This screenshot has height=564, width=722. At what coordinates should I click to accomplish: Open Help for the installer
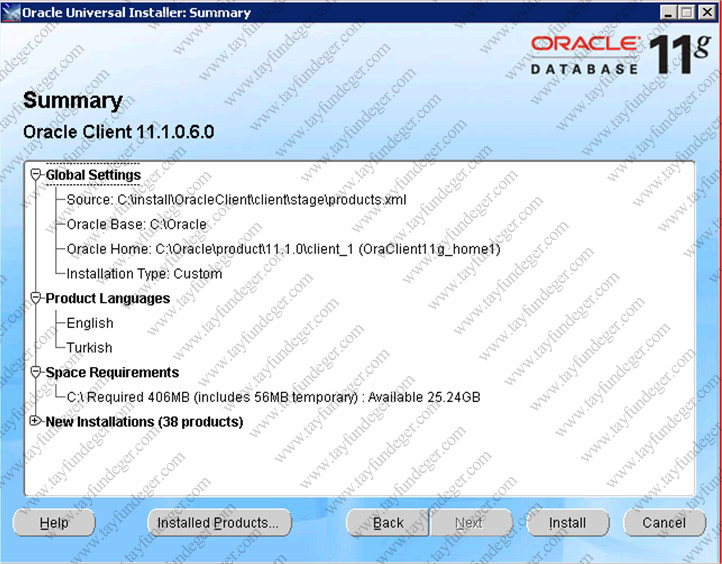pos(54,523)
